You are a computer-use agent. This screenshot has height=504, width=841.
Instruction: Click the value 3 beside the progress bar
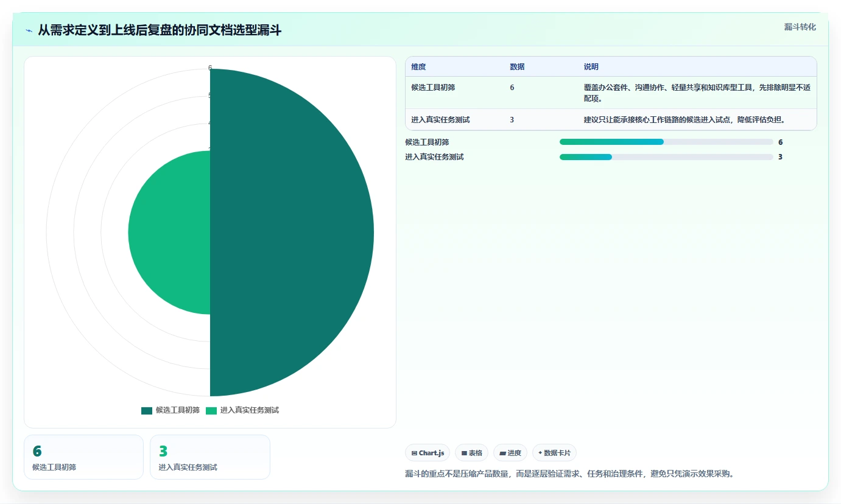coord(780,157)
